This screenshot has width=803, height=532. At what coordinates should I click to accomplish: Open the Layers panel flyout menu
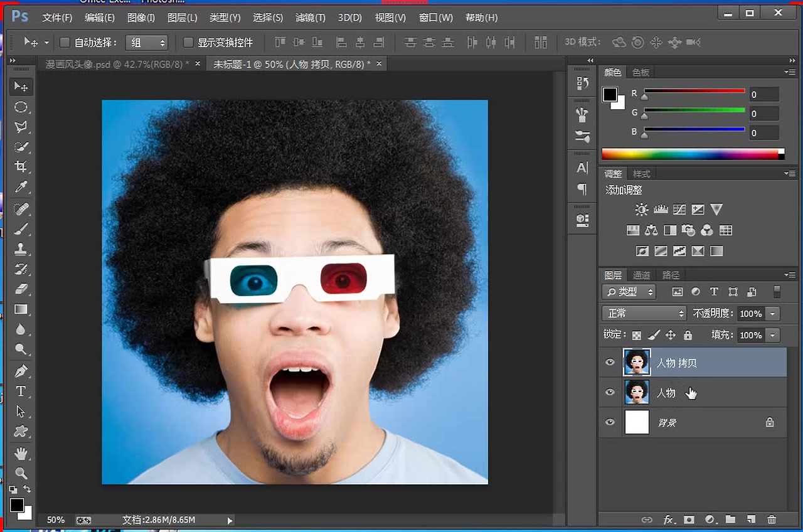point(789,275)
